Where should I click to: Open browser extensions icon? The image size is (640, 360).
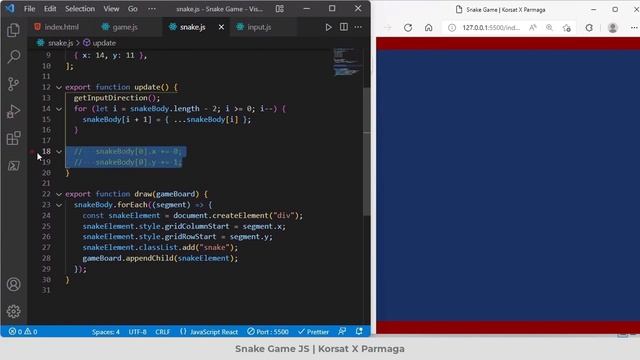tap(589, 28)
